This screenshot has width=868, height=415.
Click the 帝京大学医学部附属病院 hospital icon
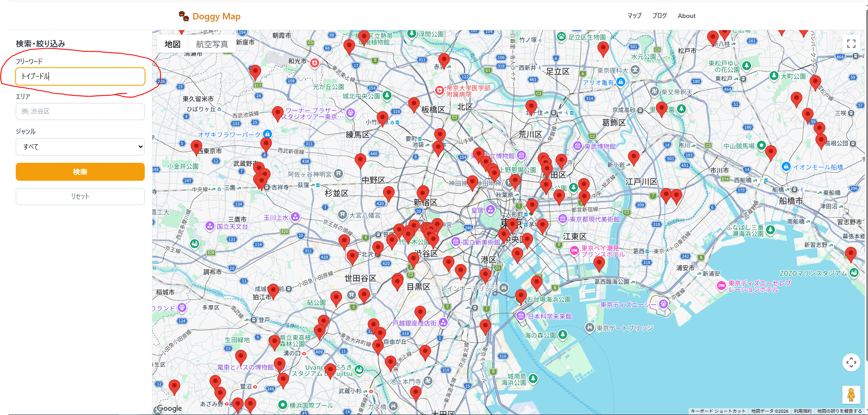440,91
